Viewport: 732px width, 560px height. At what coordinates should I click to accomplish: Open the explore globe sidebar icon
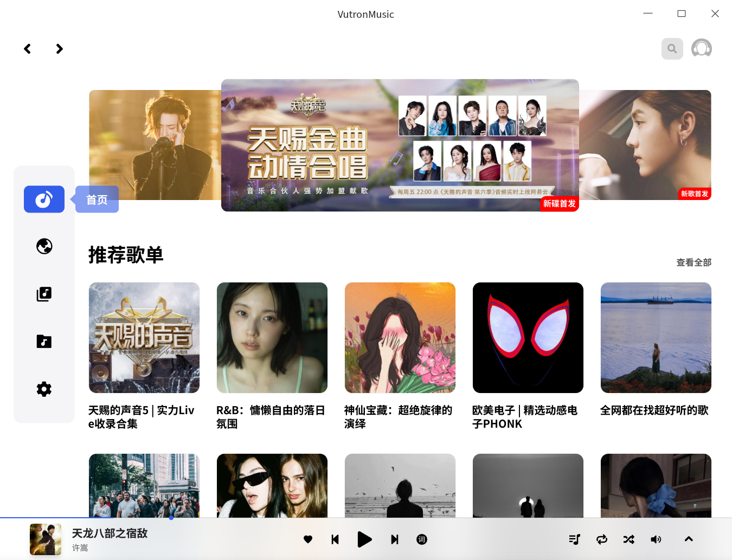coord(44,247)
